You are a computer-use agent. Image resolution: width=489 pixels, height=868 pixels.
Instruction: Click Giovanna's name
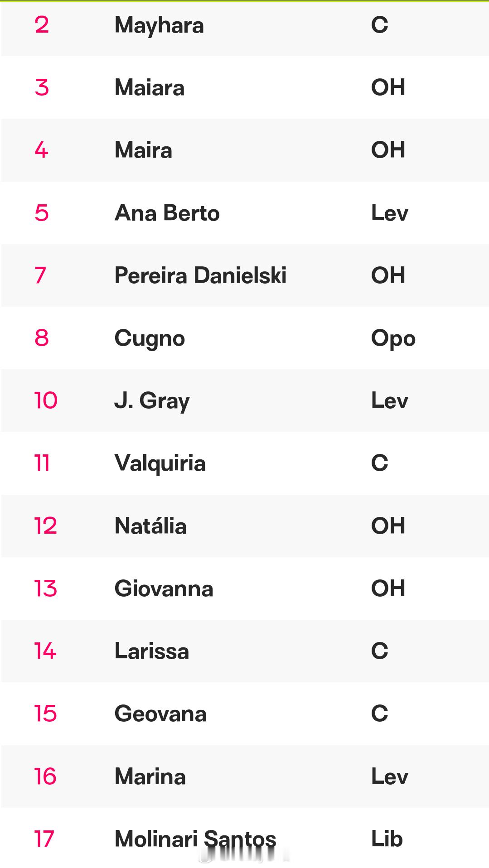point(164,588)
